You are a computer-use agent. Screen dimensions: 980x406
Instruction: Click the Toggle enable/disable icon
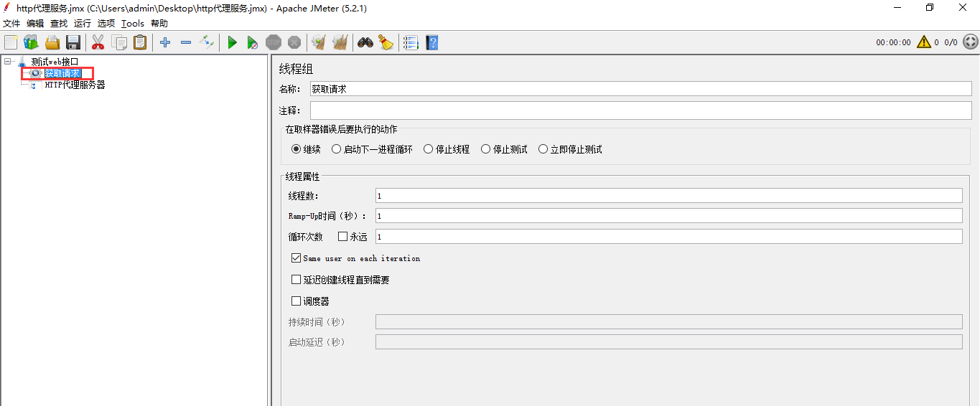207,42
